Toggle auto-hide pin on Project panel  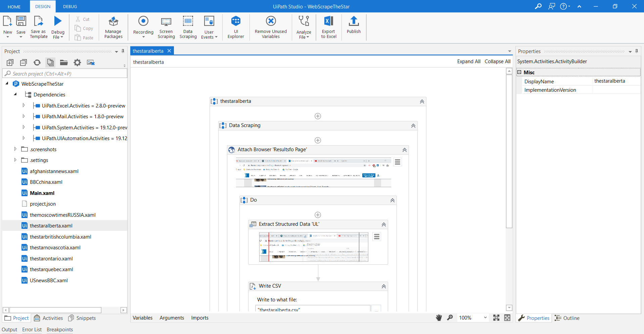pos(123,51)
